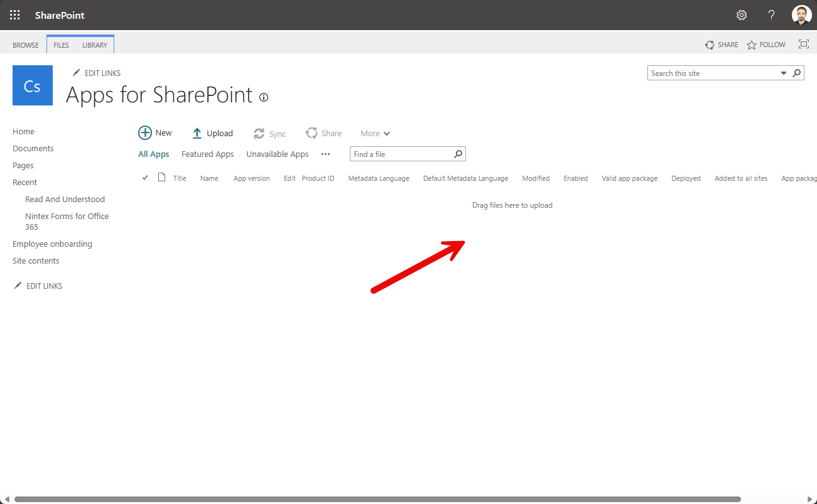This screenshot has width=817, height=504.
Task: Open the site search scope dropdown arrow
Action: point(784,73)
